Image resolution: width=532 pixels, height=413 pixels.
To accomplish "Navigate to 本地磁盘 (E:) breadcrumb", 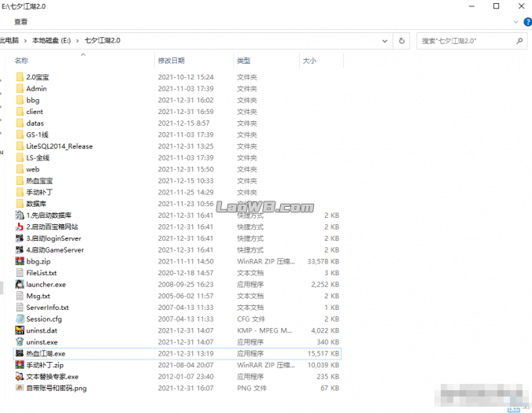I will 51,41.
